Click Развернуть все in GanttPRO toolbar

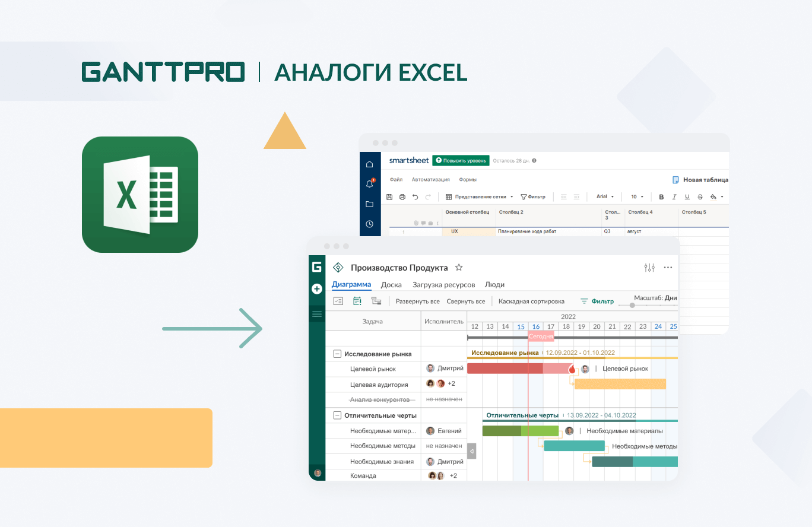pos(418,301)
